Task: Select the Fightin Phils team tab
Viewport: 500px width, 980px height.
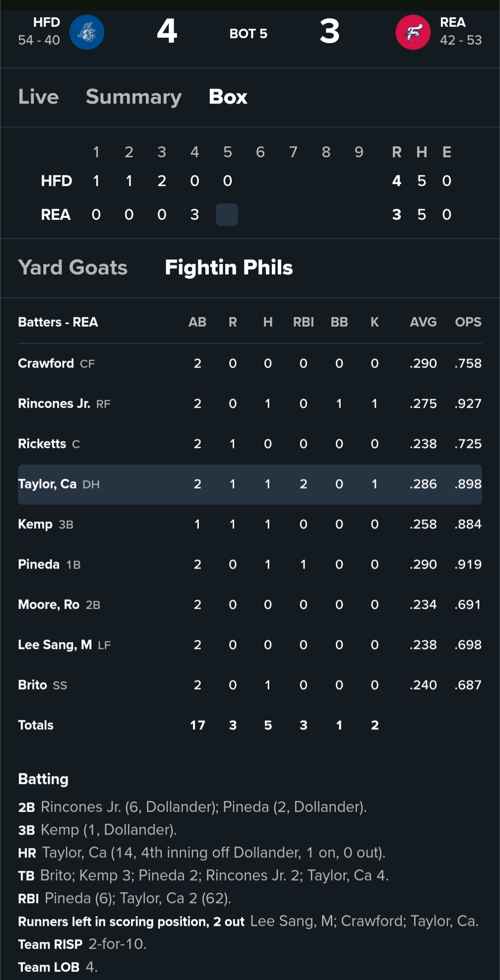Action: tap(229, 268)
